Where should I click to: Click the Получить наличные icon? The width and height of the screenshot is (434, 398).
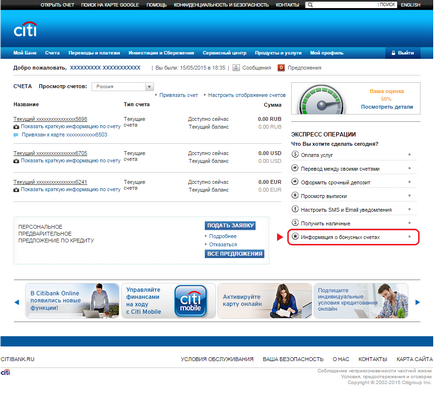[x=295, y=223]
